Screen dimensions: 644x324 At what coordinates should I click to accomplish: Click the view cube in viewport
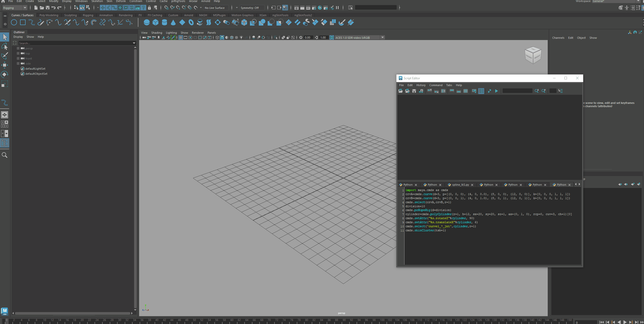point(533,55)
